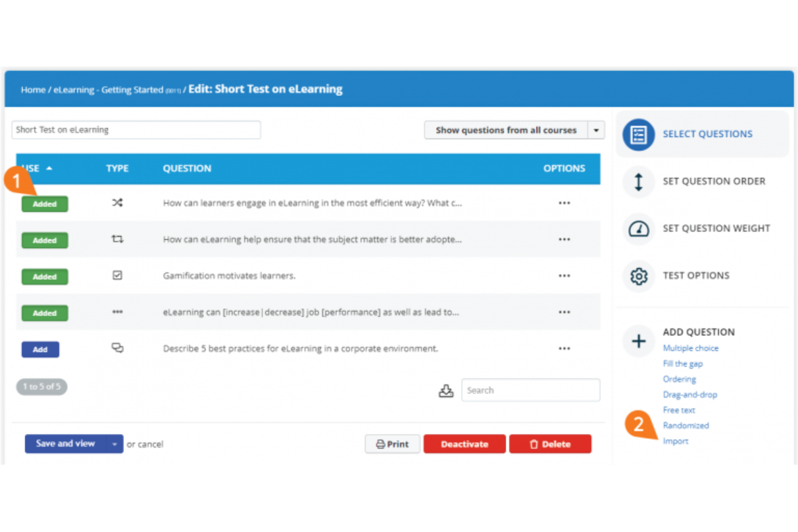The width and height of the screenshot is (798, 532).
Task: Open the 'Show questions from all courses' dropdown
Action: (596, 130)
